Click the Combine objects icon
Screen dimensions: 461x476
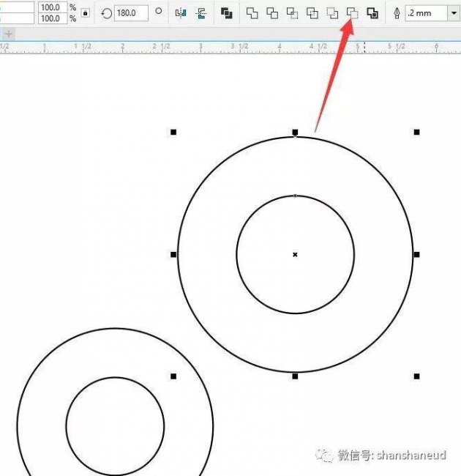pos(227,13)
